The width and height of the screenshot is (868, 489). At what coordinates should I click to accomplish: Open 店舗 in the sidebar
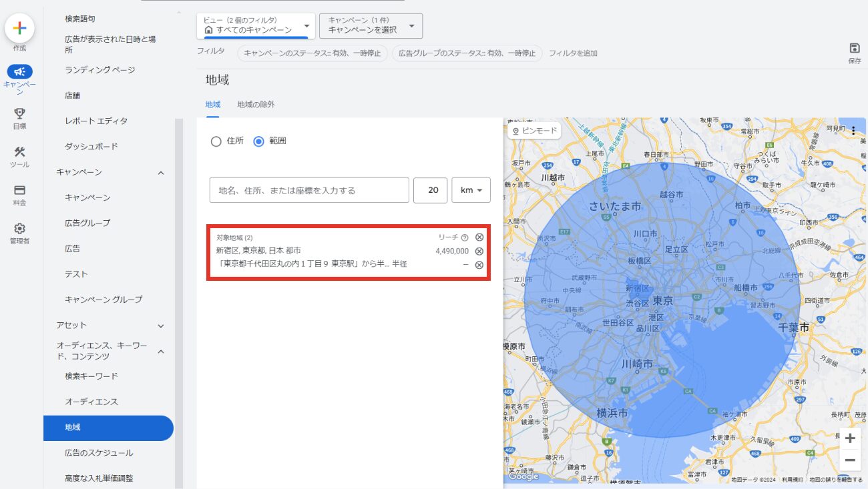(x=73, y=95)
